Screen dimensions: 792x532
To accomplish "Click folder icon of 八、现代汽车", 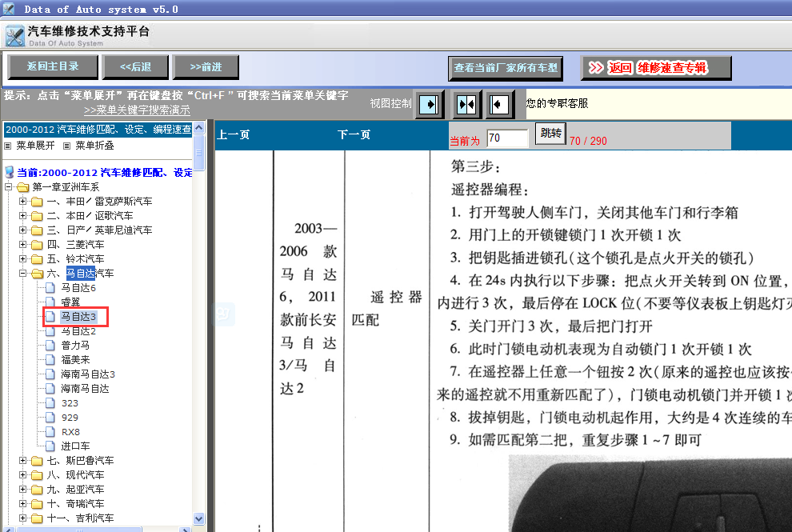I will point(37,475).
